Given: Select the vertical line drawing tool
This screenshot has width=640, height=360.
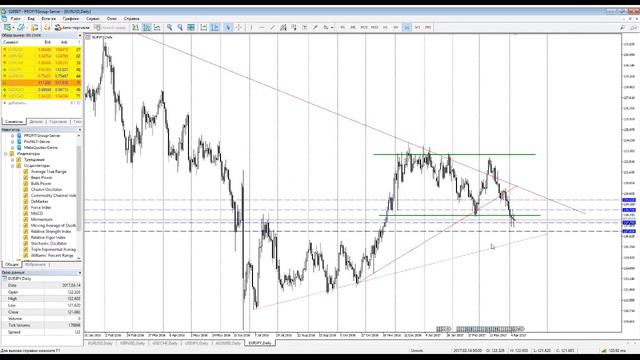Looking at the screenshot, I should click(251, 27).
